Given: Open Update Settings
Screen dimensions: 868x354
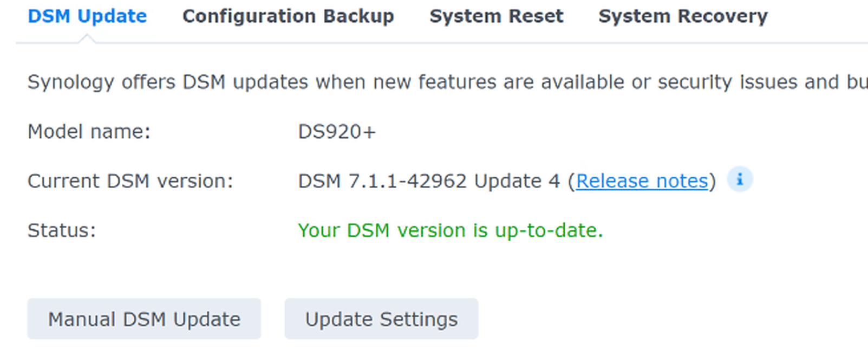Looking at the screenshot, I should click(381, 319).
